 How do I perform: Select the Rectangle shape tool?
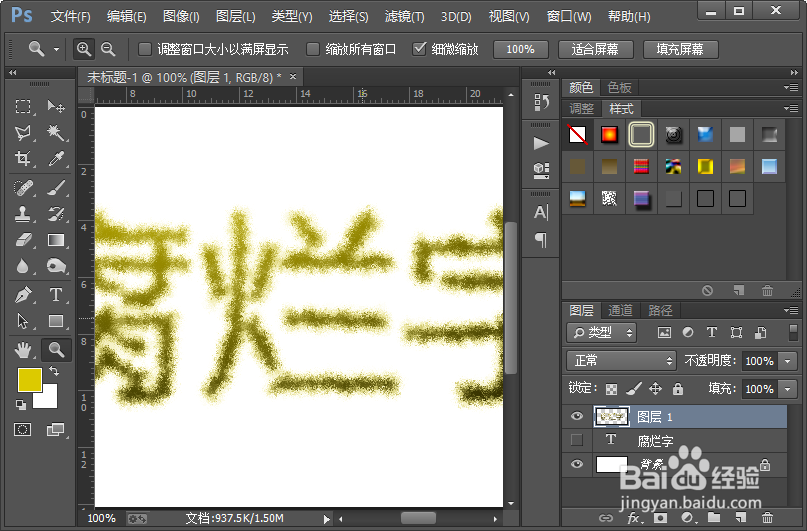tap(56, 321)
